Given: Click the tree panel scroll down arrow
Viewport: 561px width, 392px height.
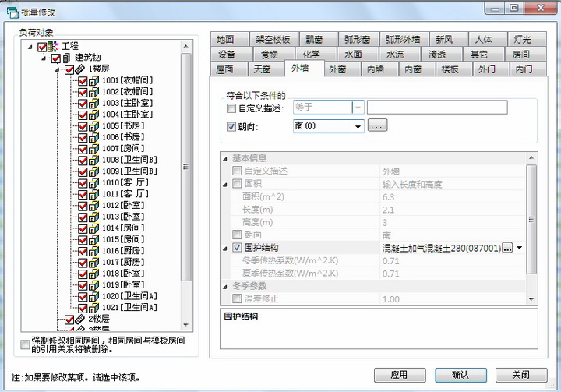Looking at the screenshot, I should pos(185,325).
